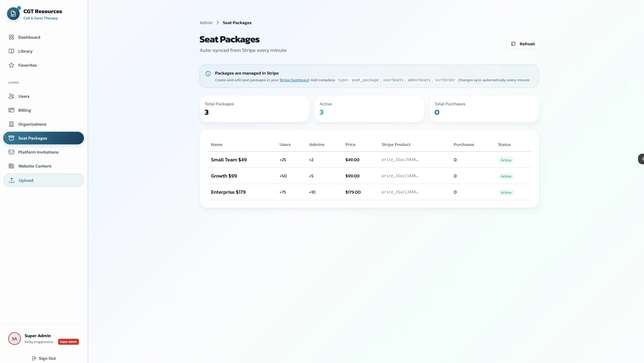Open the Users admin page

tap(24, 96)
